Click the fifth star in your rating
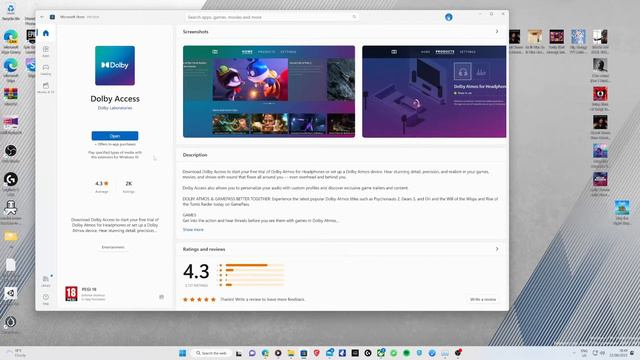640x360 pixels. [213, 300]
